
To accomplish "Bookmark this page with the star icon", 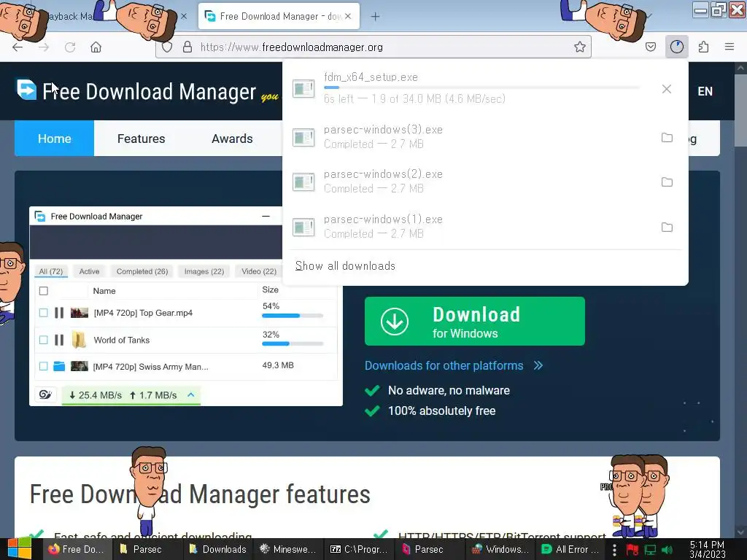I will click(x=580, y=47).
